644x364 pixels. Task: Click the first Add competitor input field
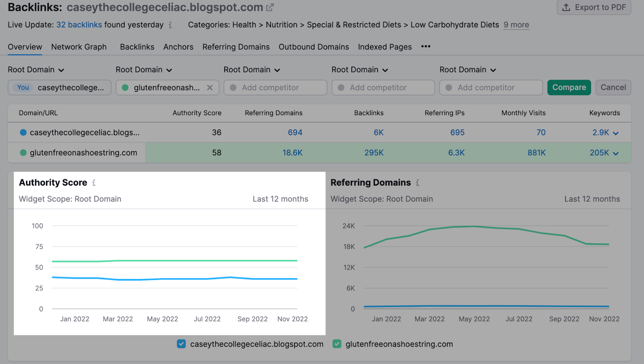pyautogui.click(x=275, y=87)
